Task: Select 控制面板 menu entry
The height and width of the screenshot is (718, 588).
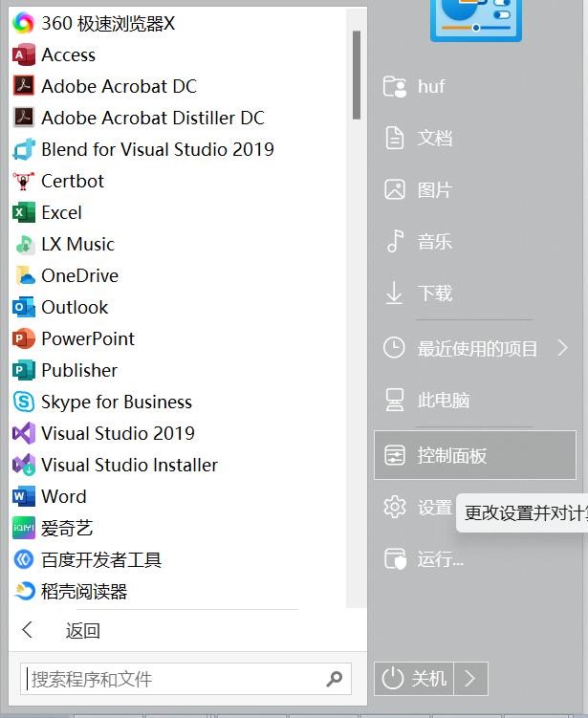Action: point(475,455)
